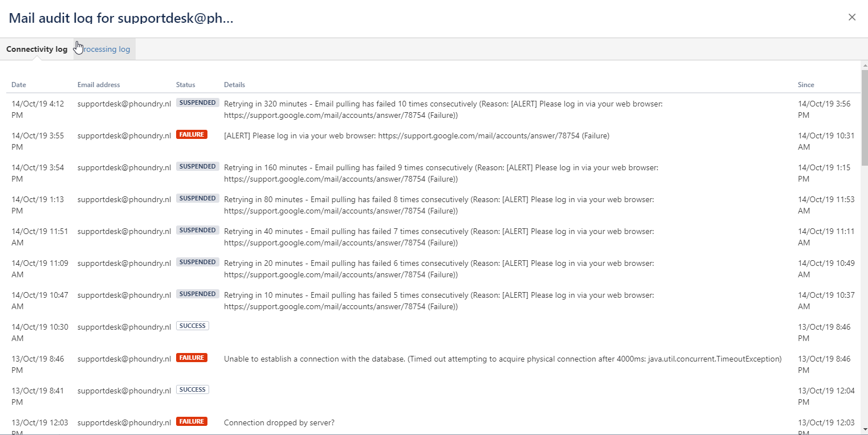Screen dimensions: 868x435
Task: Select the Connectivity log tab
Action: coord(37,49)
